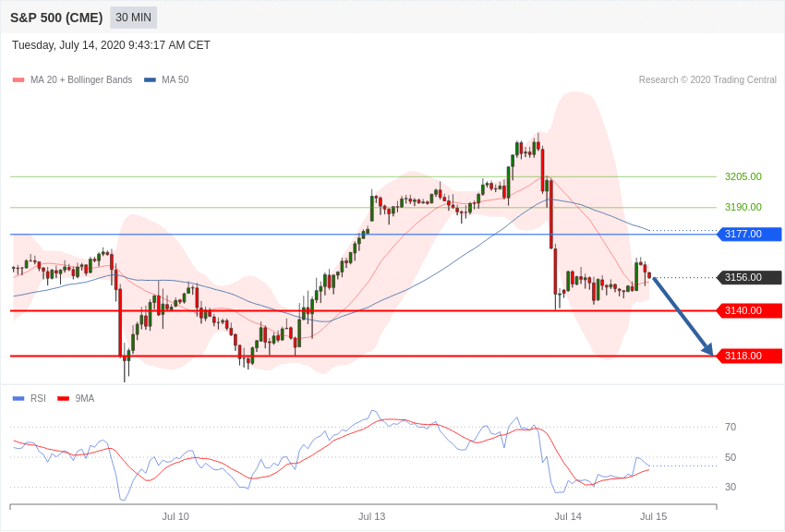The image size is (785, 532).
Task: Click the RSI 30 level label
Action: 731,487
